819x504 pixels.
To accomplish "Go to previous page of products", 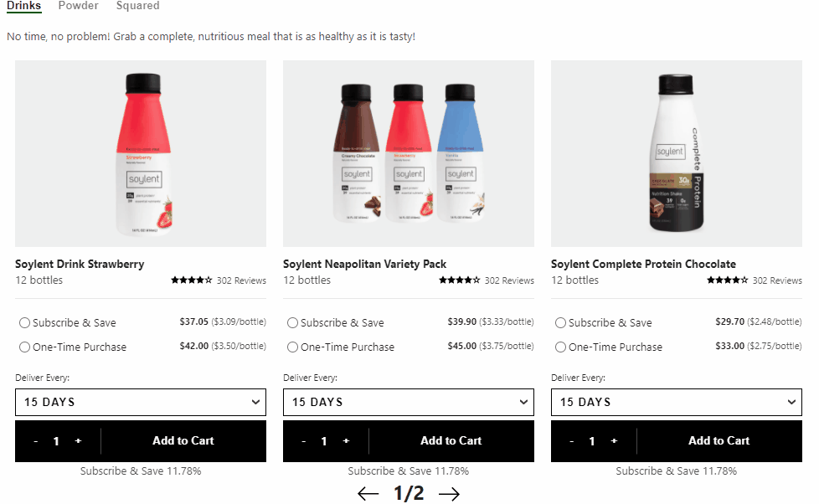I will click(368, 494).
